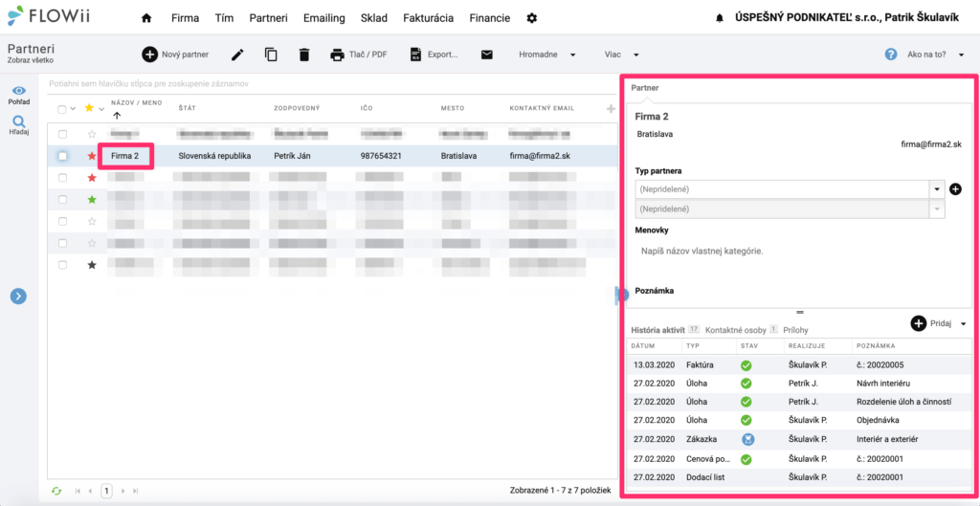Go to the next page arrow
The image size is (980, 506).
[123, 491]
